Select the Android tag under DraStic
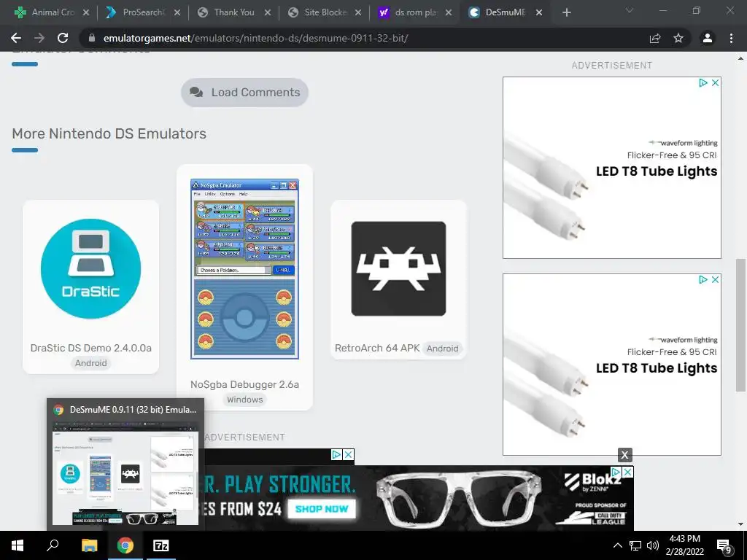This screenshot has height=560, width=747. pos(91,363)
